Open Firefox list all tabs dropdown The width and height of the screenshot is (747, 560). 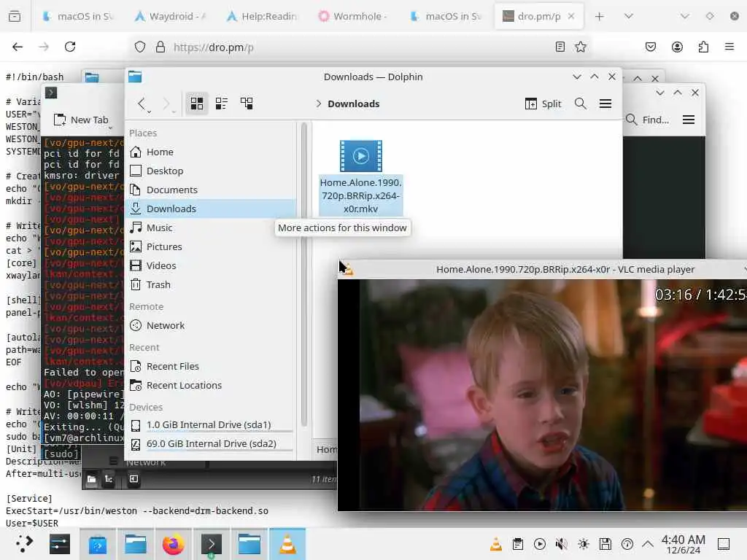(x=628, y=16)
